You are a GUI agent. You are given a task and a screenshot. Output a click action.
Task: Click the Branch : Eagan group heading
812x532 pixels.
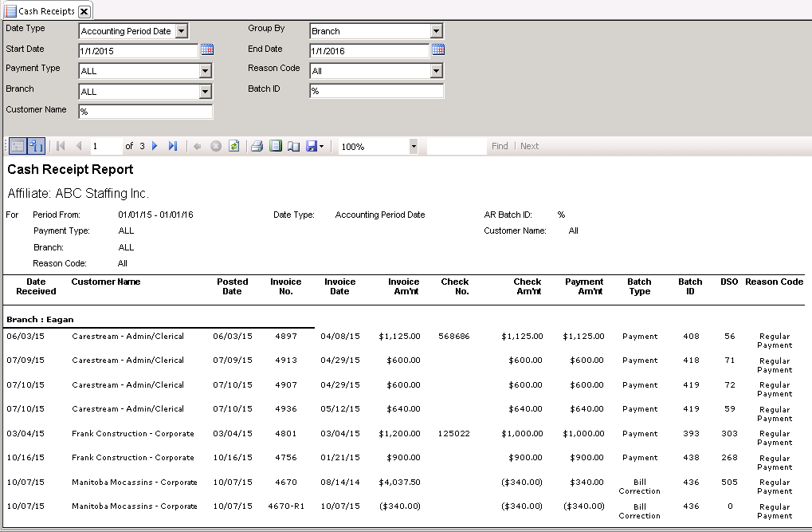point(40,319)
